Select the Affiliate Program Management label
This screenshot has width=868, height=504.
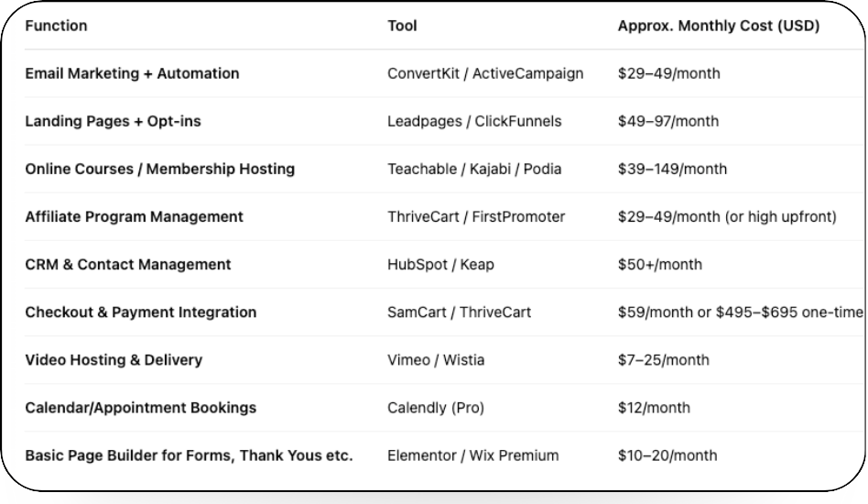point(134,216)
